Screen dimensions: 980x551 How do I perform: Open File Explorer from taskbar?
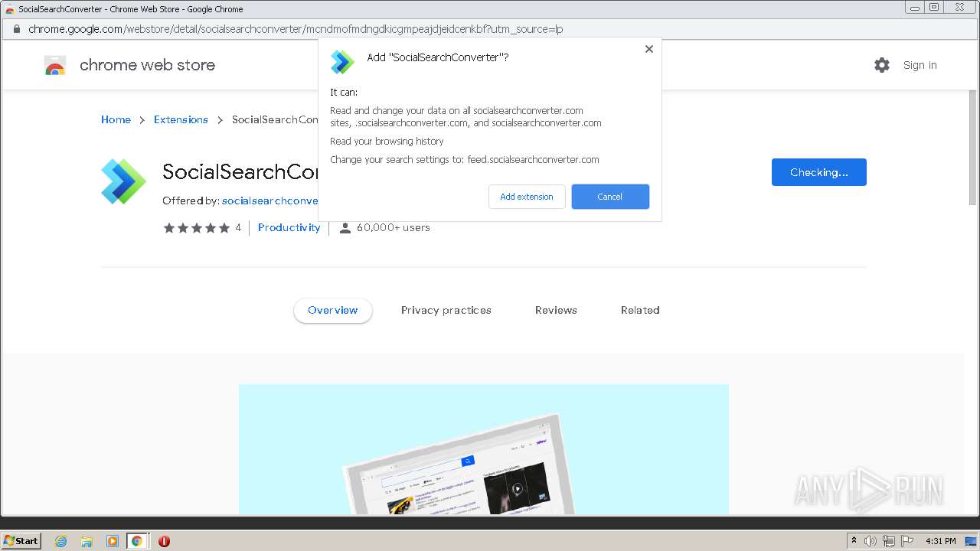pyautogui.click(x=87, y=541)
